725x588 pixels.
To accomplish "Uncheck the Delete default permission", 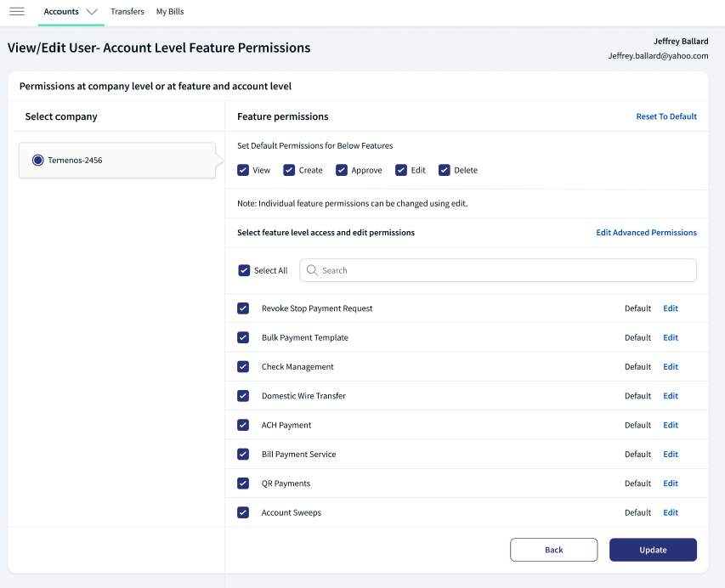I will click(x=445, y=170).
